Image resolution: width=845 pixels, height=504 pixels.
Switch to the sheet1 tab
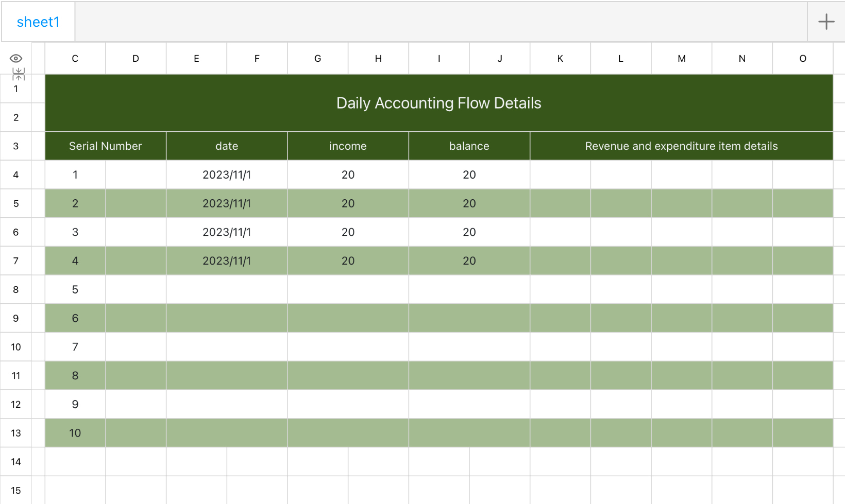pos(38,22)
